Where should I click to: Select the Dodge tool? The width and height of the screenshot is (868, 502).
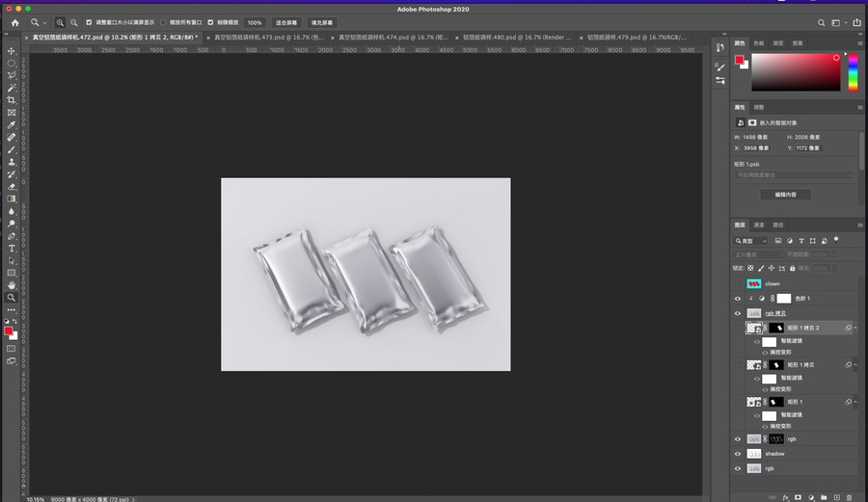[x=11, y=224]
